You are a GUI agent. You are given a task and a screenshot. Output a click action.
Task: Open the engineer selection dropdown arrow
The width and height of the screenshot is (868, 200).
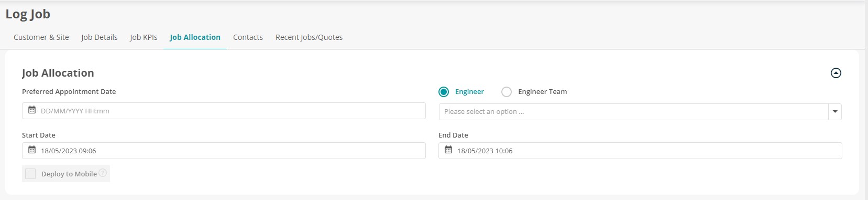[x=835, y=112]
